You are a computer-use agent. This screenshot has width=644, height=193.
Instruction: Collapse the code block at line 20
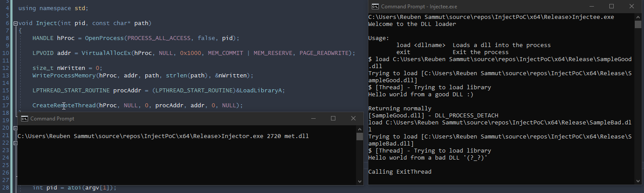coord(15,128)
